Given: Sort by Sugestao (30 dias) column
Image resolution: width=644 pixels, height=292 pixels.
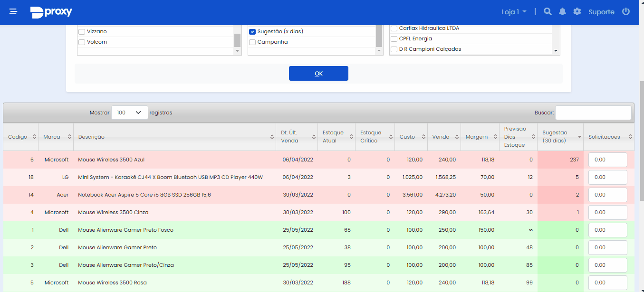Looking at the screenshot, I should click(560, 137).
